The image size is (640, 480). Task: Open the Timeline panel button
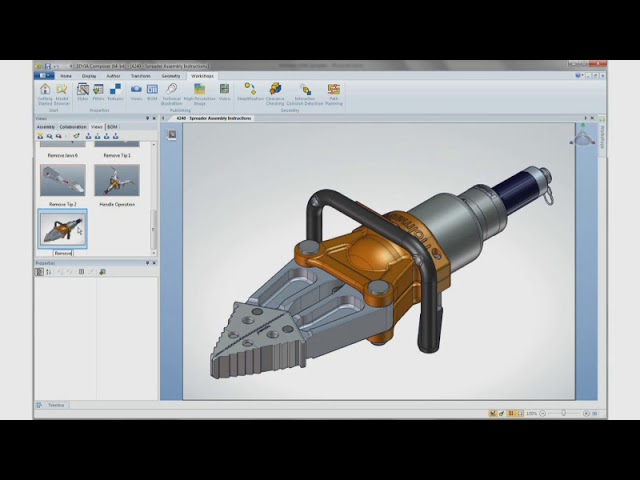(x=52, y=405)
